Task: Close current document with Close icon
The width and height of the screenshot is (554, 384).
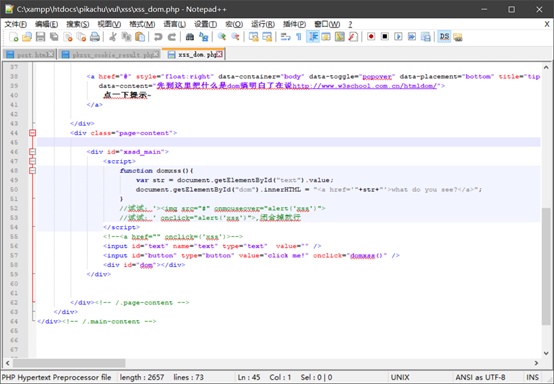Action: click(67, 37)
